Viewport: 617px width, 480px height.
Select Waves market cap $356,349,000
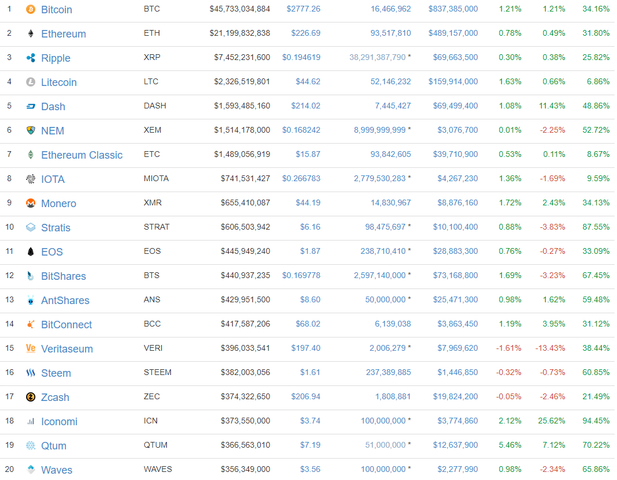[x=245, y=469]
